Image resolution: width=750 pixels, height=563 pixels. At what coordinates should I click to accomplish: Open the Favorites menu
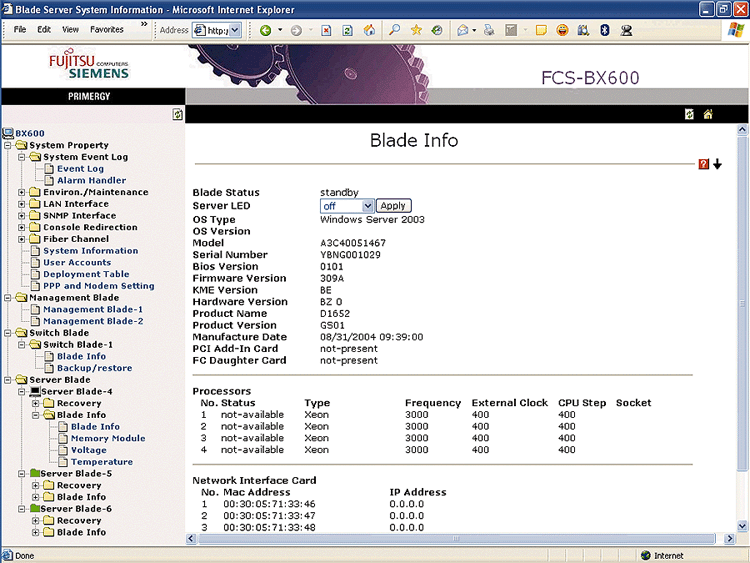point(107,30)
